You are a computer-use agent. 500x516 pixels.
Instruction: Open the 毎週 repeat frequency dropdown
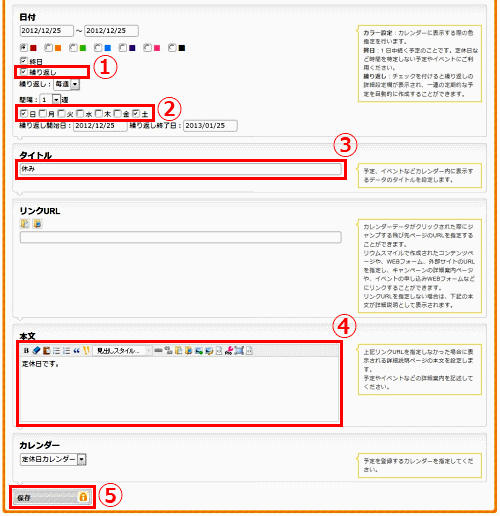pyautogui.click(x=67, y=84)
